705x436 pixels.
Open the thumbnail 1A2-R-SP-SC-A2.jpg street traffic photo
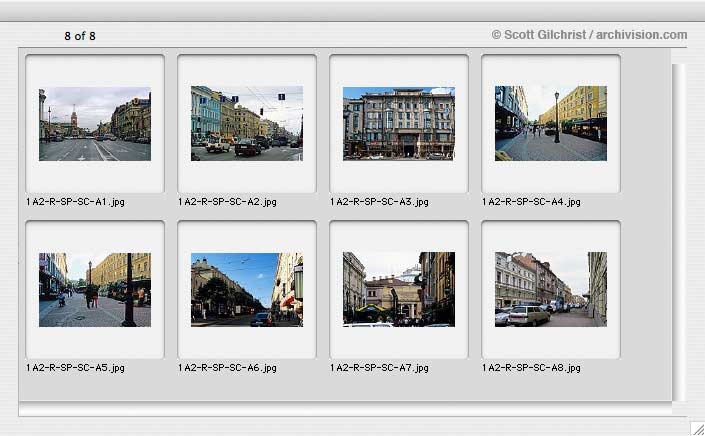(x=247, y=124)
